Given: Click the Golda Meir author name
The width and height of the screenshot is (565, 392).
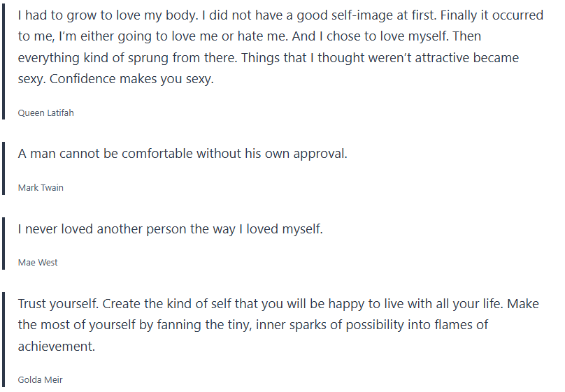Looking at the screenshot, I should pos(41,380).
